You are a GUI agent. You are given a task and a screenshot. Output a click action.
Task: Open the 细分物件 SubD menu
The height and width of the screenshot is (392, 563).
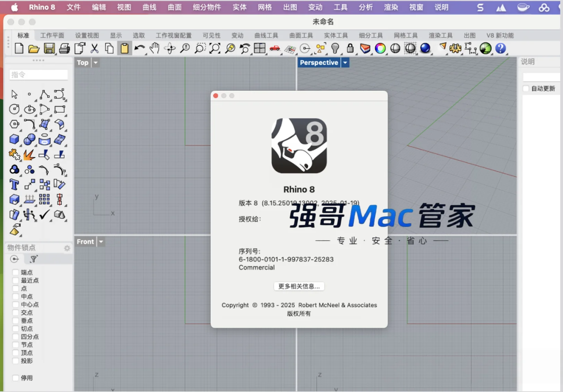(207, 7)
